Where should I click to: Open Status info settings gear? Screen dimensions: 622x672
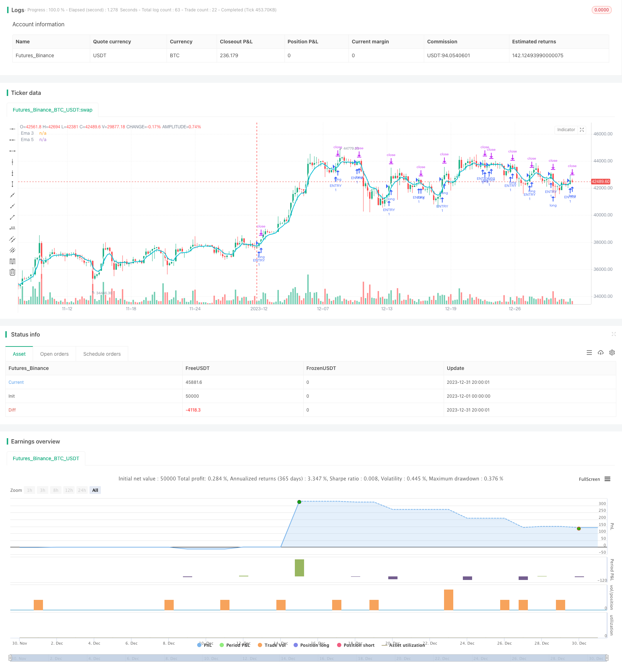(x=612, y=353)
